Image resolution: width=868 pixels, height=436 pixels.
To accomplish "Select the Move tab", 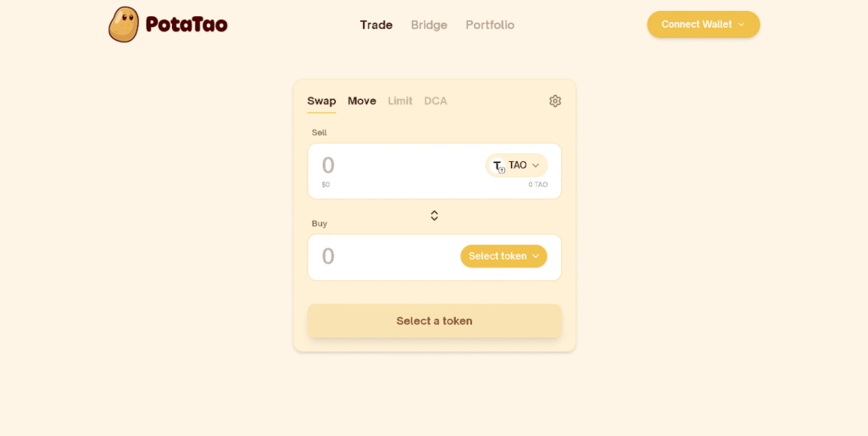I will (362, 101).
